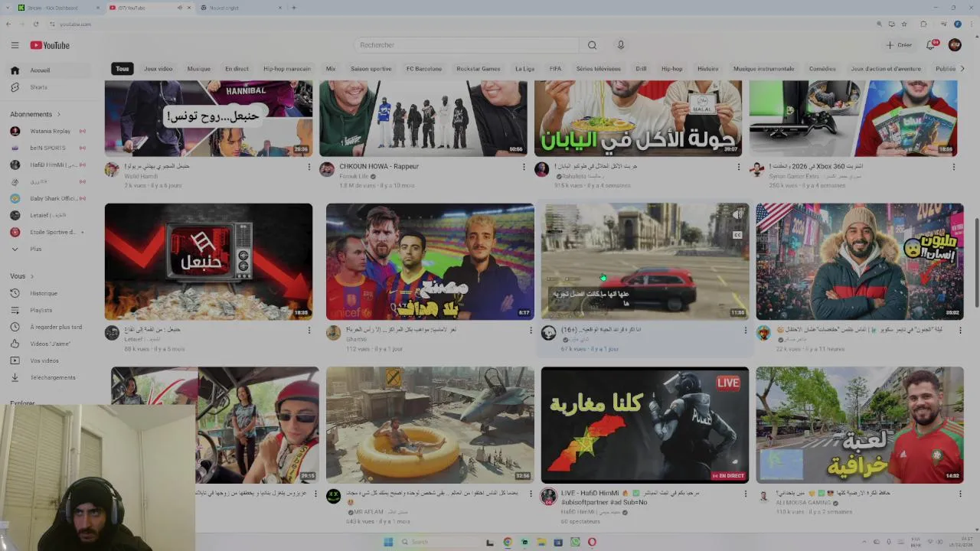Reload the page with the browser refresh button
The image size is (980, 551).
pos(35,24)
